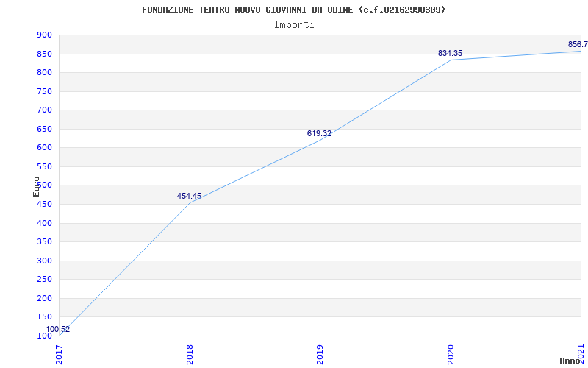The image size is (588, 368).
Task: Click the 200 y-axis tick label
Action: click(x=44, y=298)
